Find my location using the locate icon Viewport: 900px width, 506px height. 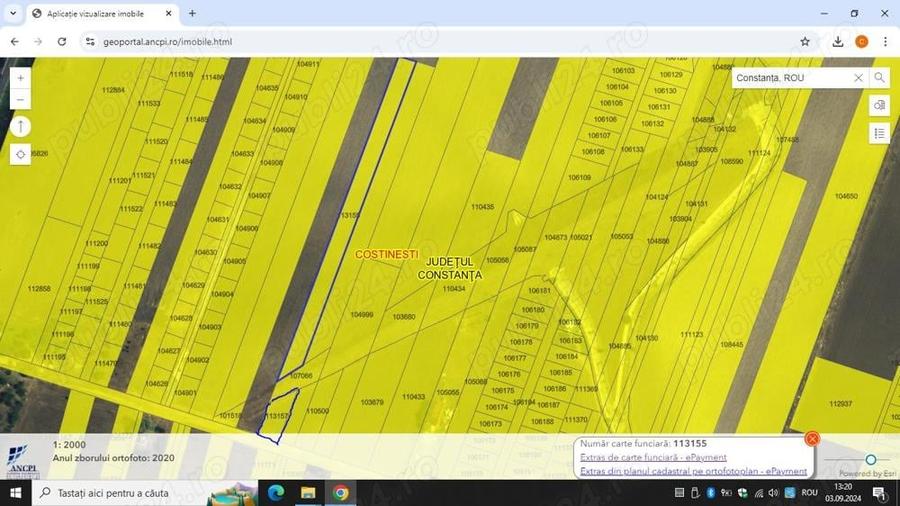[x=21, y=154]
